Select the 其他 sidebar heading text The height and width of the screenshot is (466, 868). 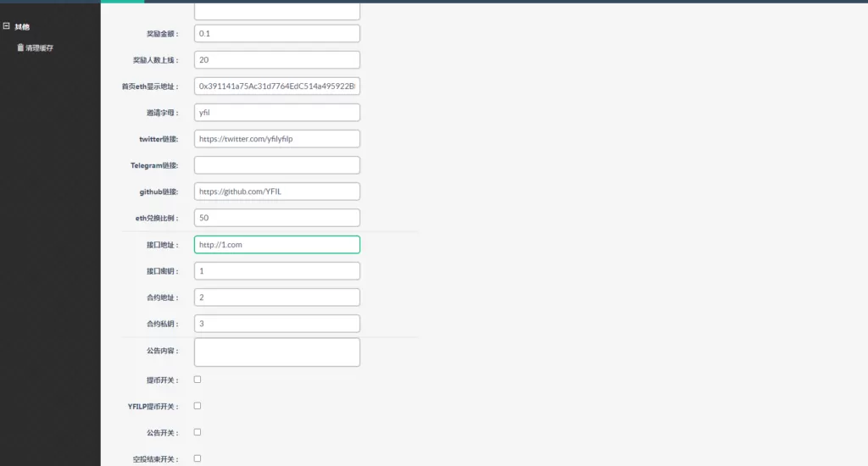click(x=22, y=26)
